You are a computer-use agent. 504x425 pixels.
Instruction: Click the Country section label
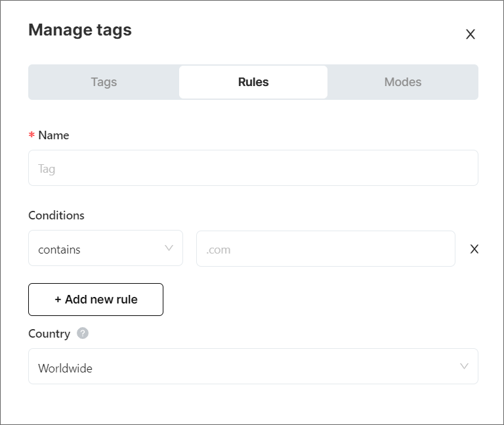[49, 334]
